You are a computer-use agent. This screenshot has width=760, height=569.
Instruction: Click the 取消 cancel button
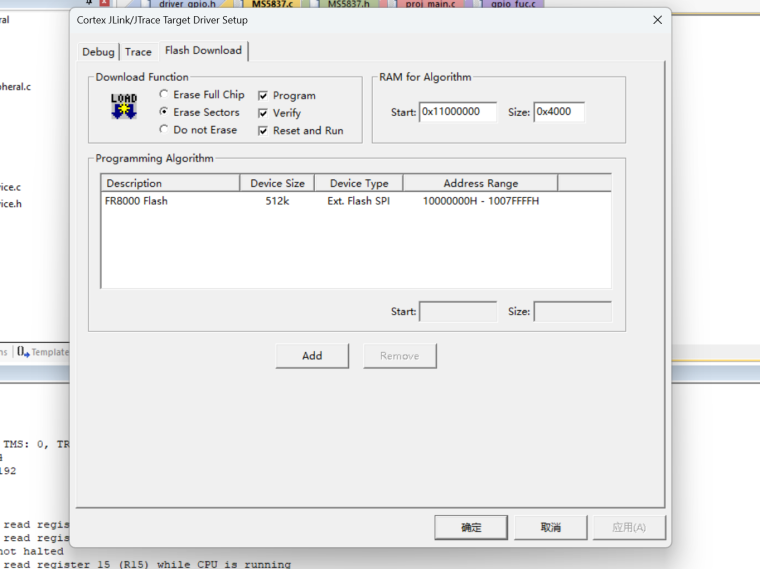[550, 527]
